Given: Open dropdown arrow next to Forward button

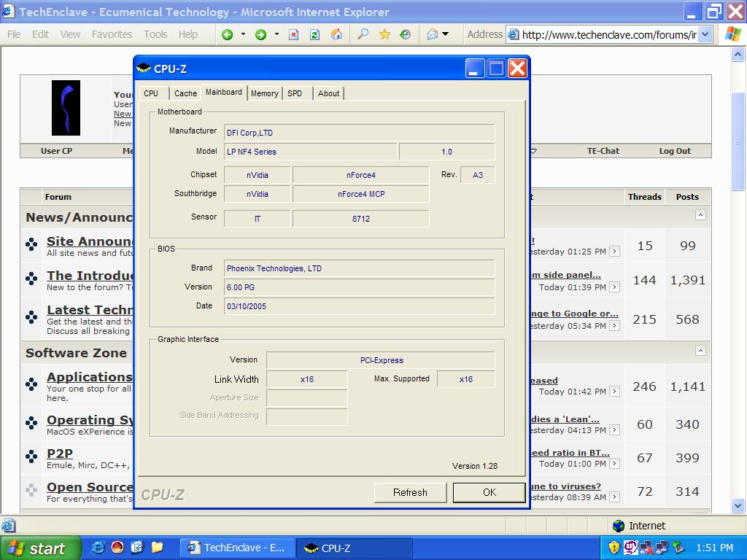Looking at the screenshot, I should tap(276, 34).
